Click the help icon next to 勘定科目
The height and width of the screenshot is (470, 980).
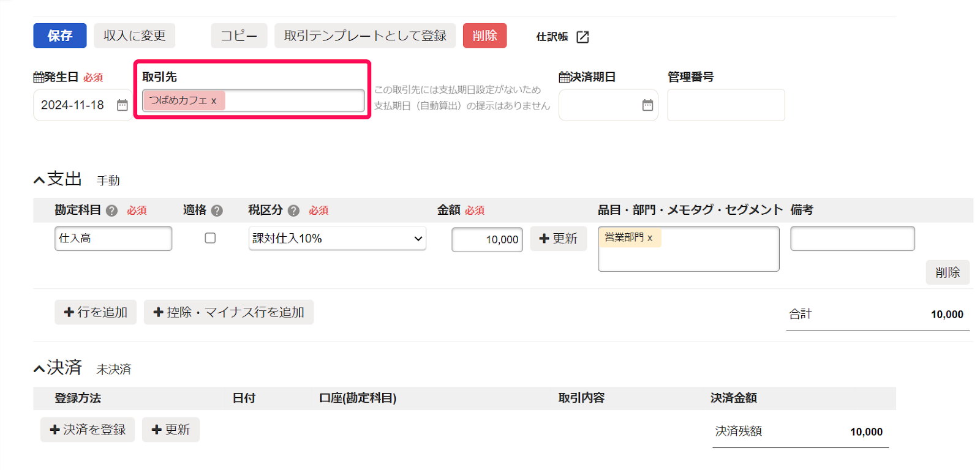[111, 211]
